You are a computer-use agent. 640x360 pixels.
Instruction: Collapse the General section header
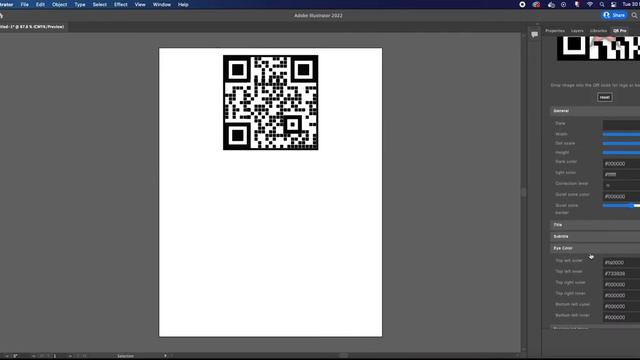[595, 111]
